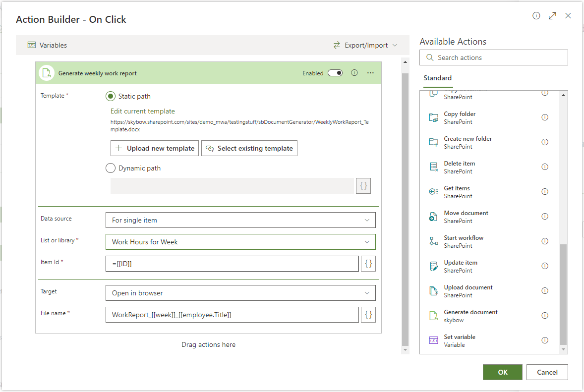The image size is (584, 392).
Task: Click the File name input field
Action: [232, 315]
